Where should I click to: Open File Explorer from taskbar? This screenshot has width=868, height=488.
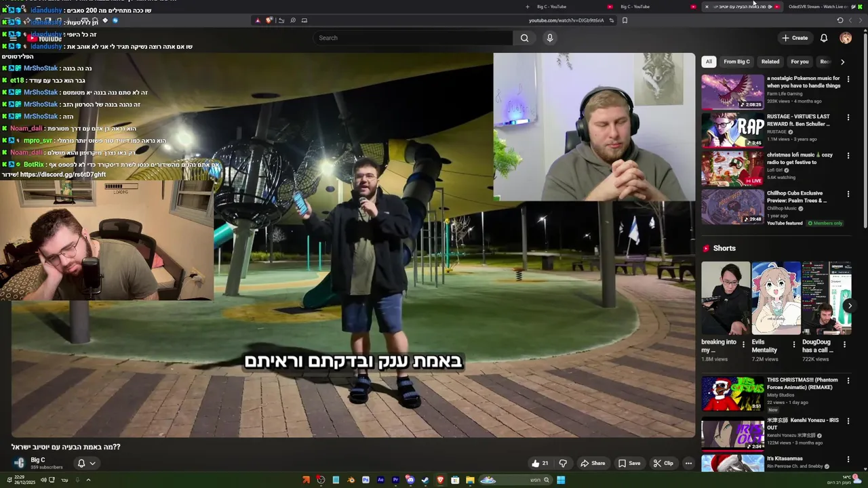point(470,480)
